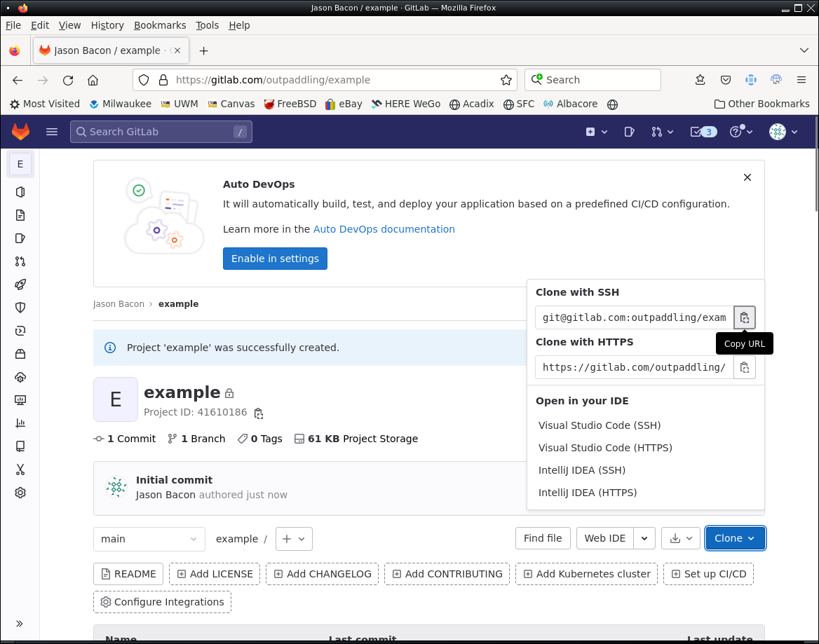The image size is (819, 644).
Task: Open Project information in the sidebar
Action: 20,192
